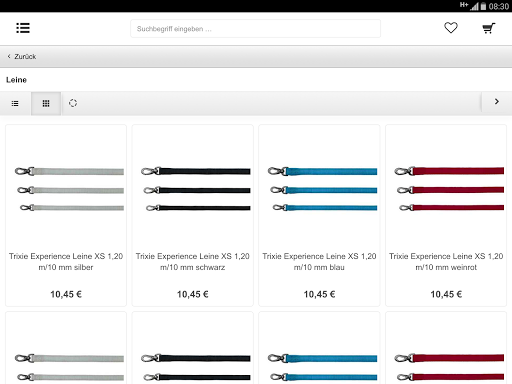The image size is (512, 384).
Task: Open Trixie Experience Leine weinrot title link
Action: click(x=446, y=262)
